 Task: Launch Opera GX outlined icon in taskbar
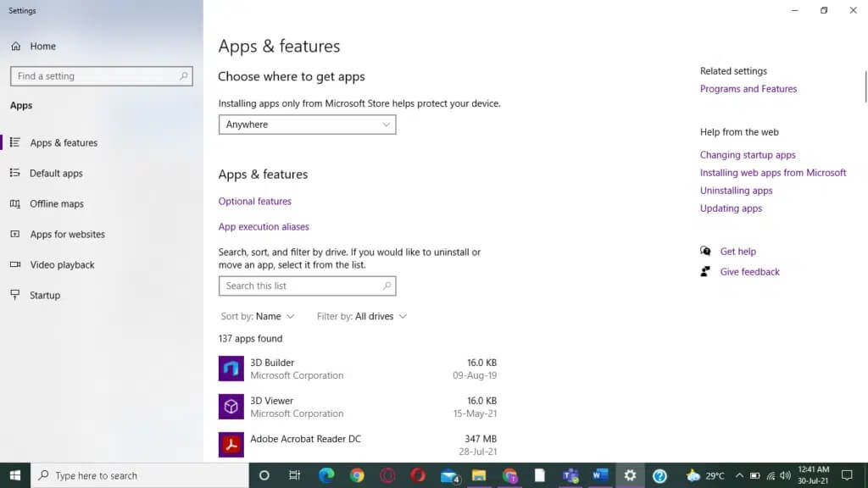coord(387,475)
